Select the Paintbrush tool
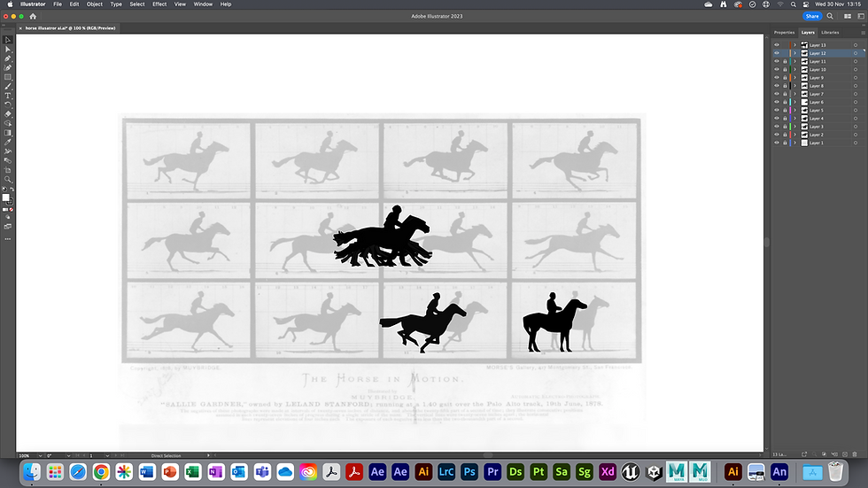The image size is (868, 488). tap(8, 86)
